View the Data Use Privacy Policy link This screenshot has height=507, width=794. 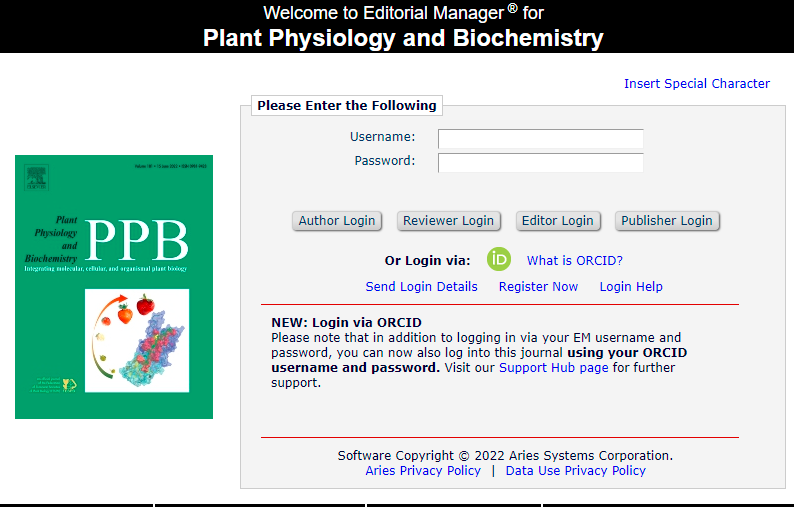pos(576,471)
